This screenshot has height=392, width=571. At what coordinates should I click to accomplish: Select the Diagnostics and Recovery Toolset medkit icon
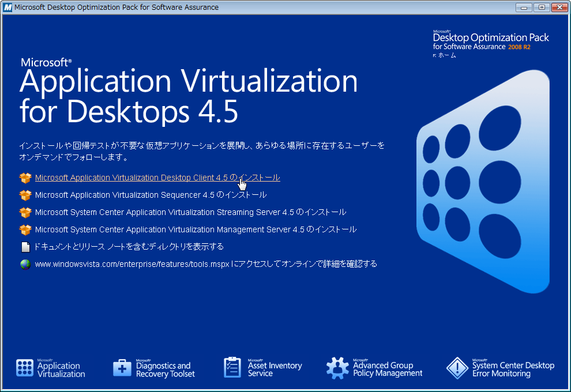click(x=122, y=368)
